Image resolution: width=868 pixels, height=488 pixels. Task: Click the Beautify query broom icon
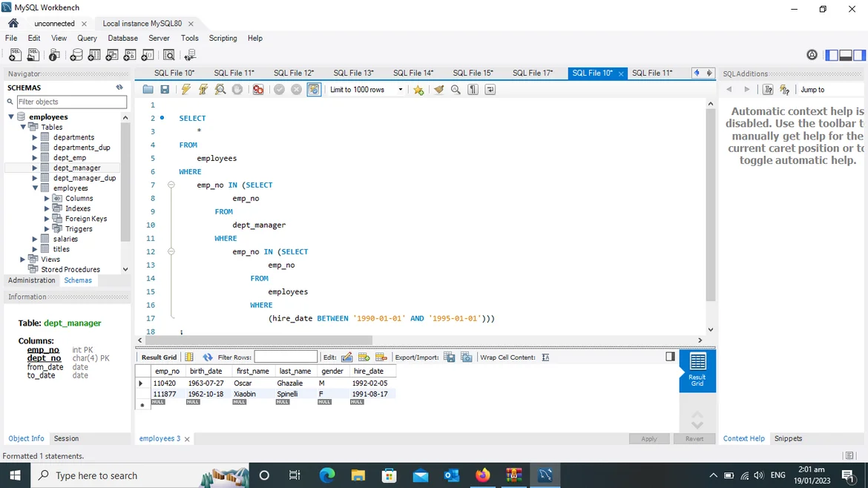[x=438, y=90]
